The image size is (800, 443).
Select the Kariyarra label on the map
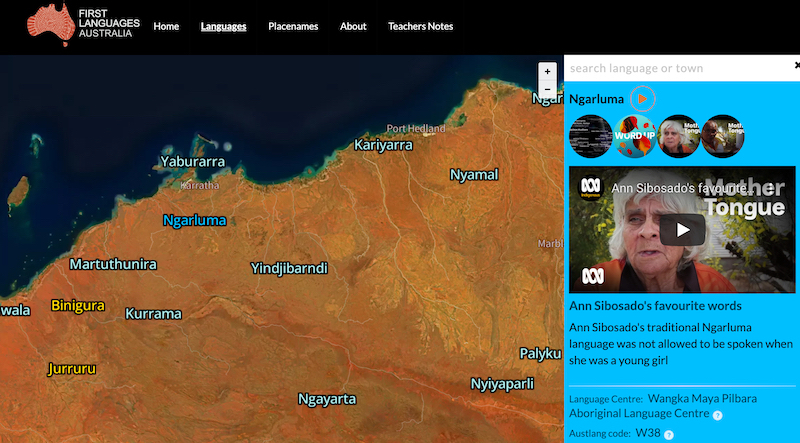coord(383,145)
